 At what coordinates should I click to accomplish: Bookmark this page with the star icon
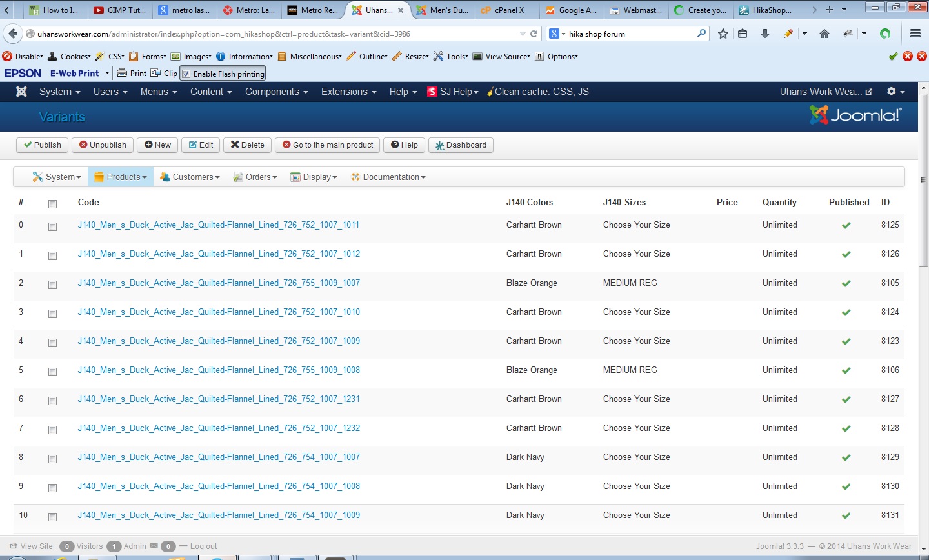tap(723, 34)
